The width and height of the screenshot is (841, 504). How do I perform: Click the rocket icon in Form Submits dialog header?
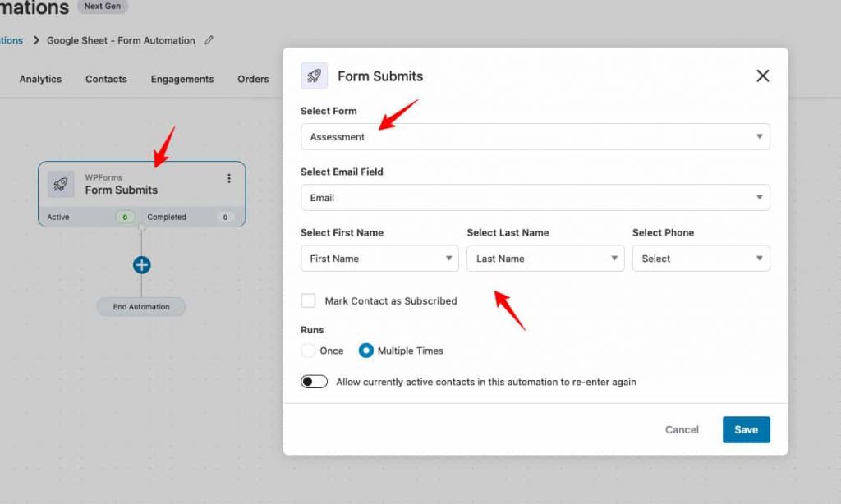point(315,76)
